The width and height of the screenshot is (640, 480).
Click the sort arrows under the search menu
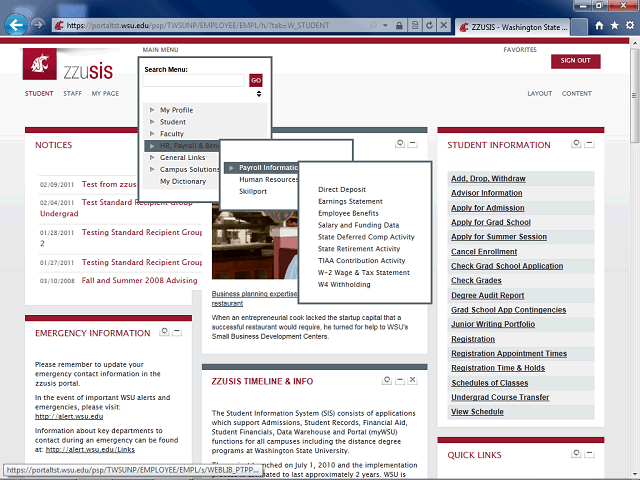click(259, 93)
